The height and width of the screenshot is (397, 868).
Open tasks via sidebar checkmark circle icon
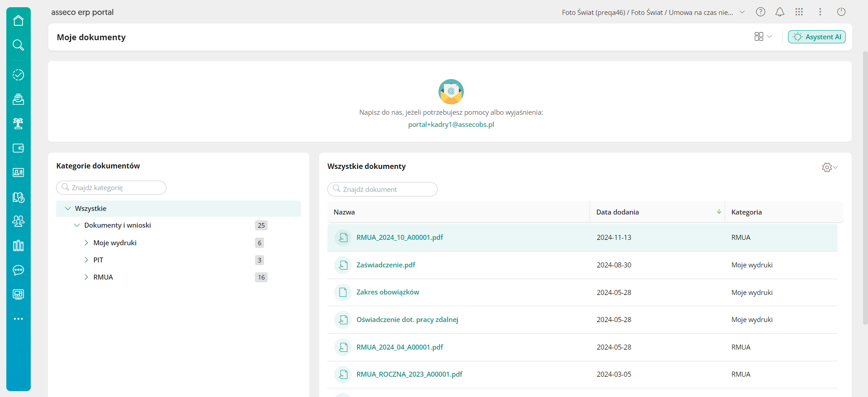[19, 75]
